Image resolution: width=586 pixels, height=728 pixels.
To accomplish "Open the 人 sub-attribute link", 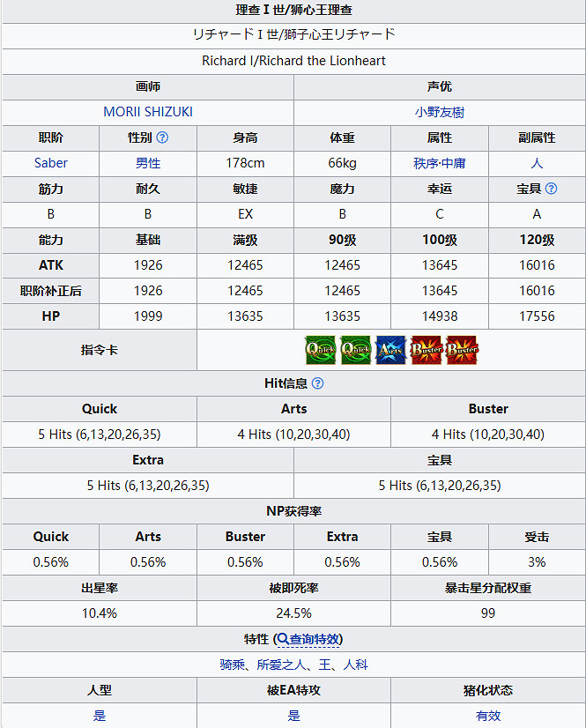I will pos(537,163).
